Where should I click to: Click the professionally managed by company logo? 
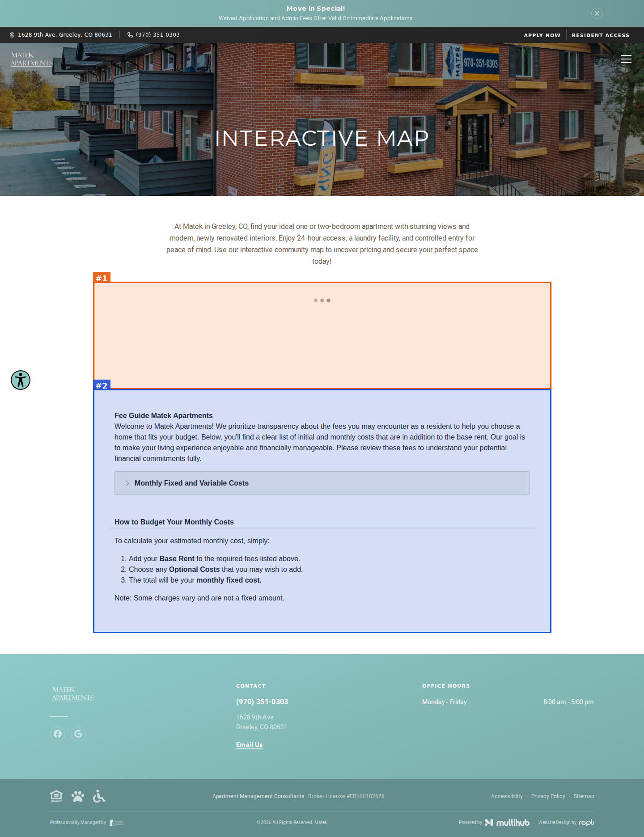[x=117, y=823]
